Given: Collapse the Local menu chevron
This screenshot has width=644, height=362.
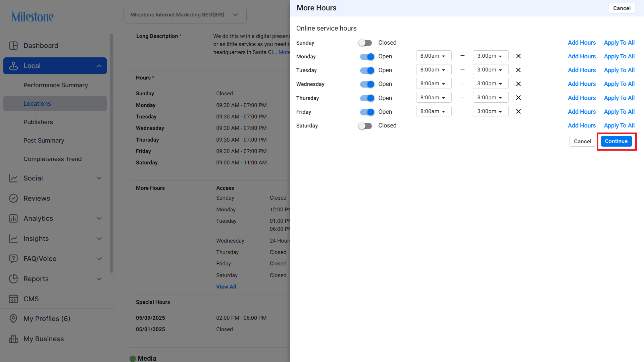Looking at the screenshot, I should click(x=99, y=66).
